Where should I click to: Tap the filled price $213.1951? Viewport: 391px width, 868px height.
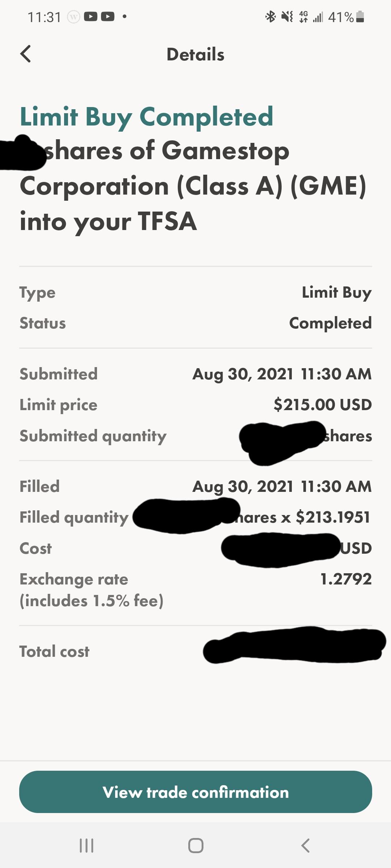pyautogui.click(x=333, y=517)
